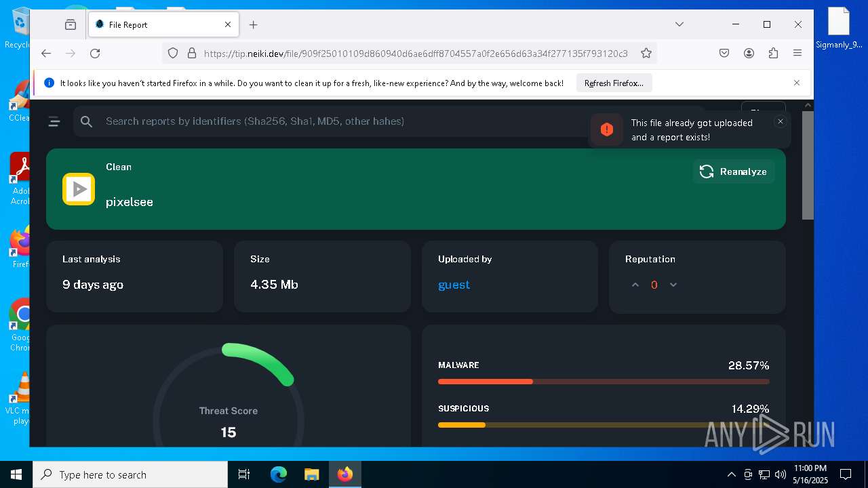Select the Google Chrome desktop shortcut

[x=20, y=325]
